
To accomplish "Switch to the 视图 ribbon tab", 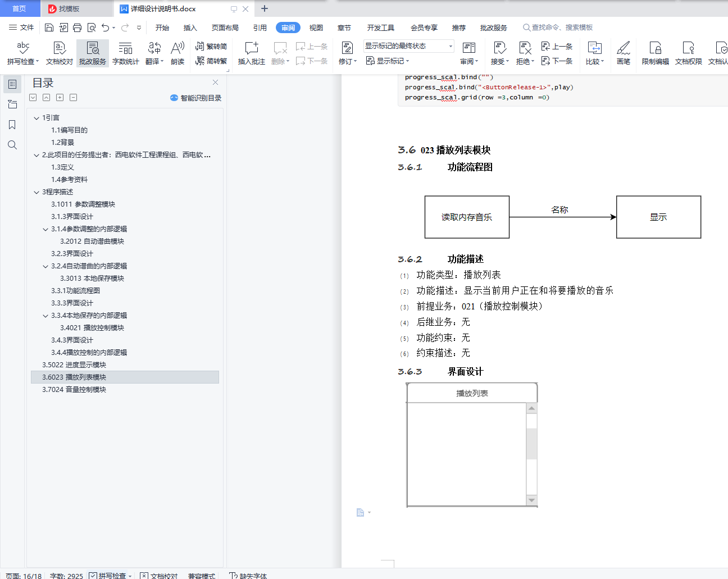I will pyautogui.click(x=316, y=28).
